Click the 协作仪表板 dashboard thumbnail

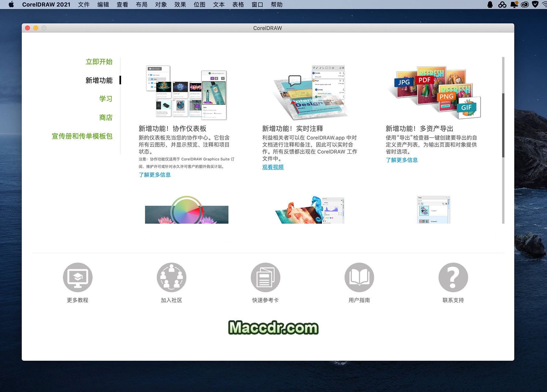coord(187,93)
